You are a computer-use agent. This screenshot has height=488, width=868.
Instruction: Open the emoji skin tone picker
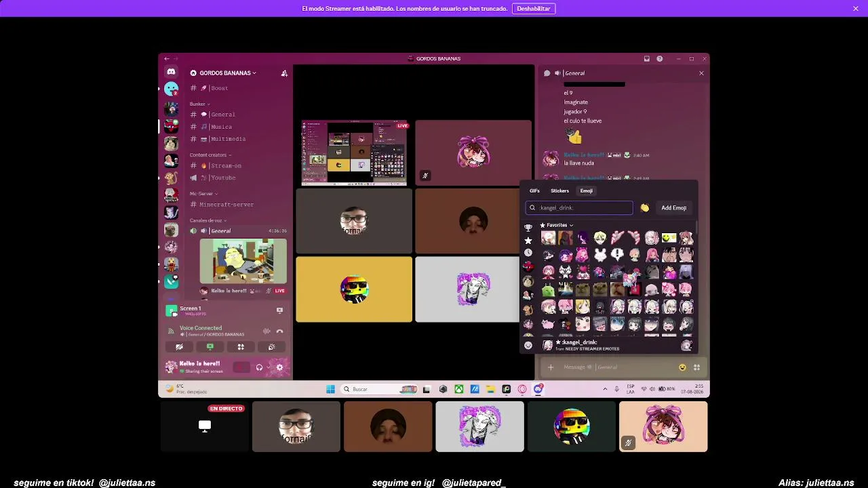click(x=644, y=208)
